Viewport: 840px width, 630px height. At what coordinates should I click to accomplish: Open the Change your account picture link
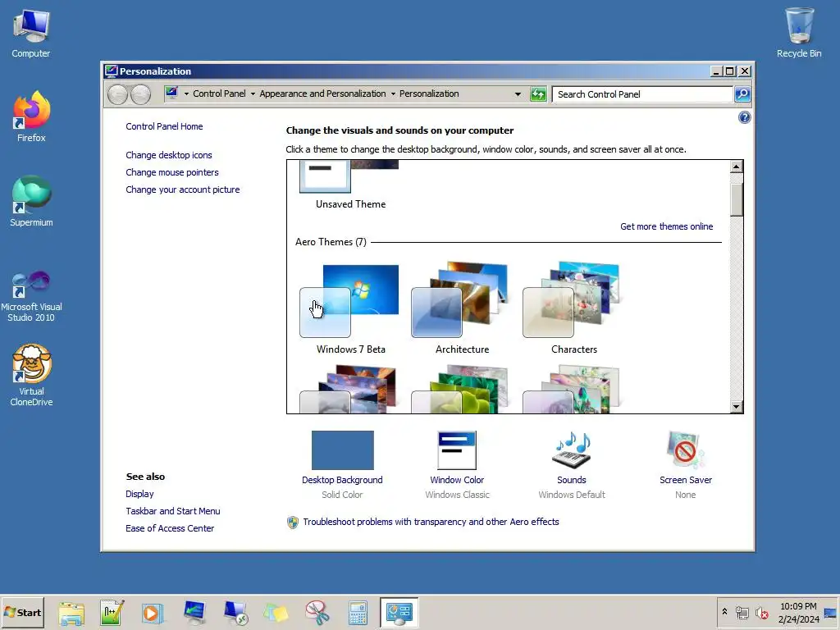coord(183,189)
